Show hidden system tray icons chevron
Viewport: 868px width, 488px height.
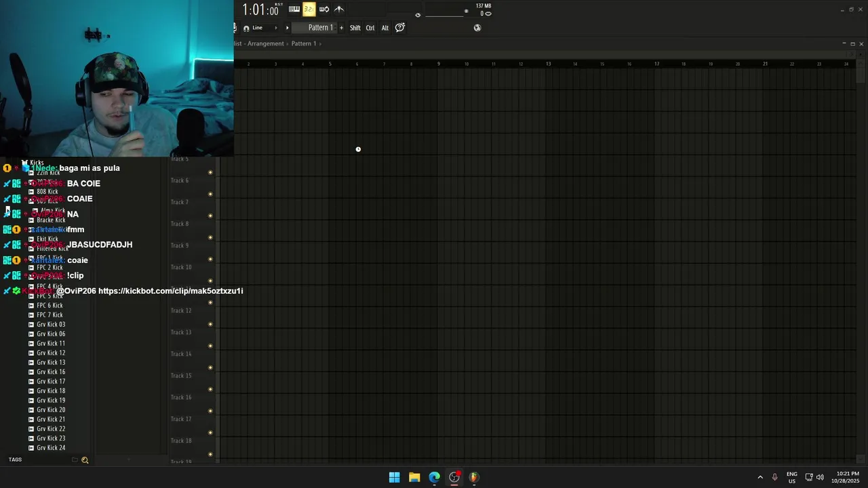tap(760, 477)
